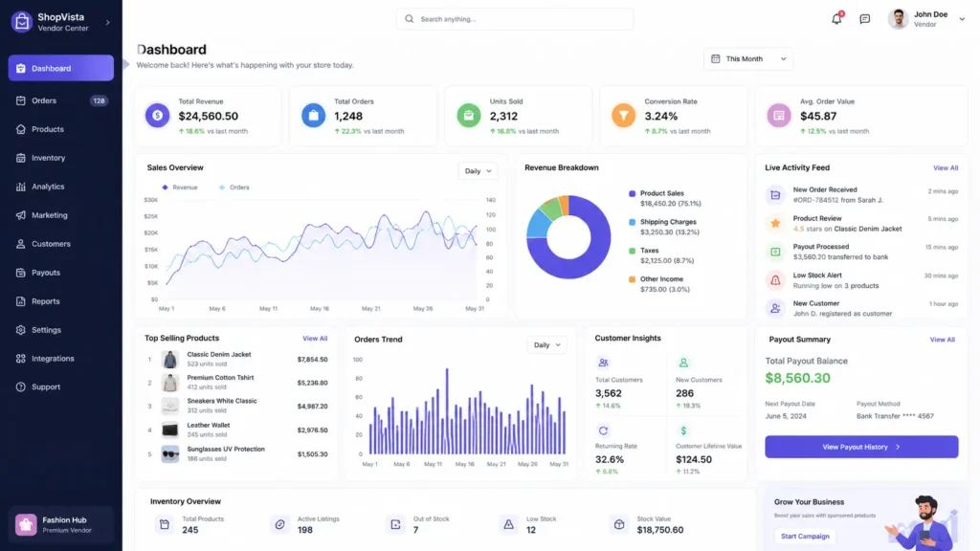Click the Fashion Hub store avatar
Viewport: 980px width, 551px height.
[x=26, y=525]
